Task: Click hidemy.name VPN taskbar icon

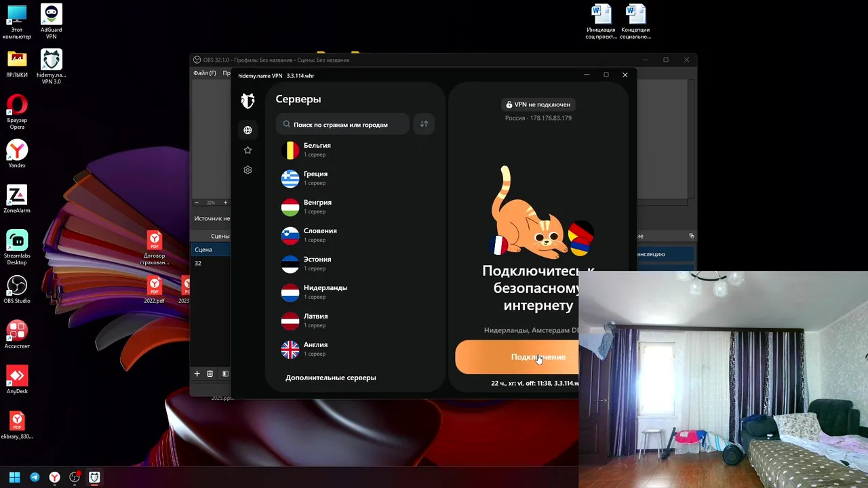Action: 94,477
